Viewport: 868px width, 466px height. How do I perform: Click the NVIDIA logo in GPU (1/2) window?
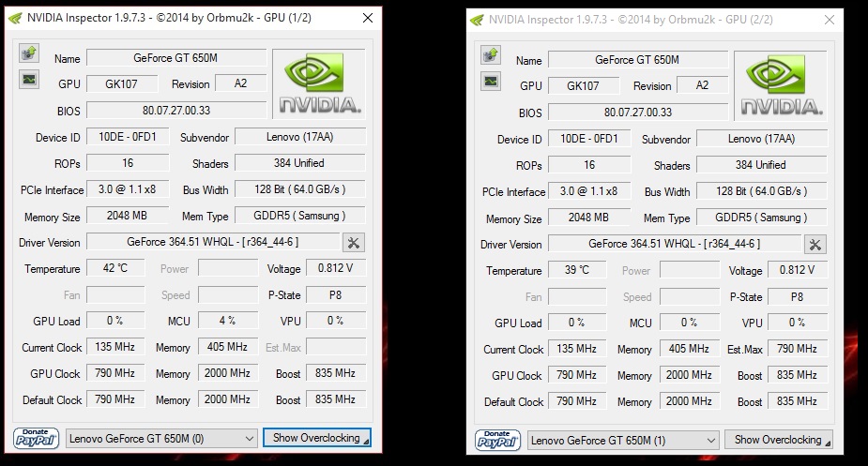319,83
